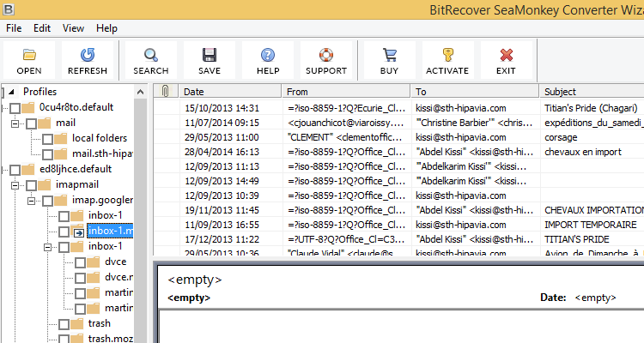Collapse the third inbox-1 subfolder node

pyautogui.click(x=47, y=247)
